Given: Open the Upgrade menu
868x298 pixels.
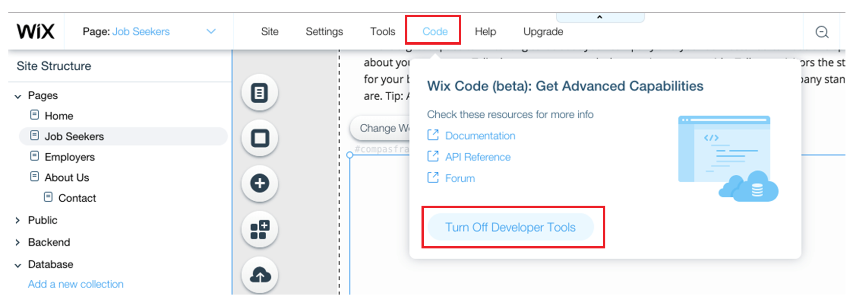Looking at the screenshot, I should [543, 31].
